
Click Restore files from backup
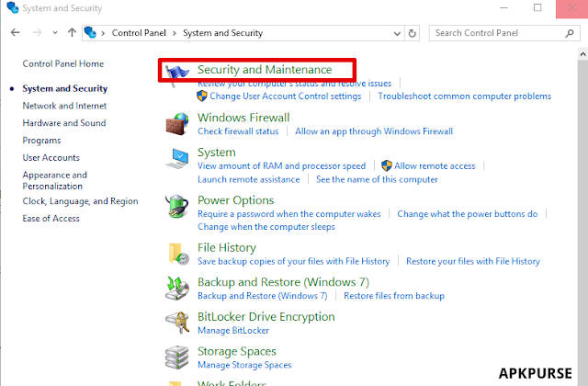tap(394, 296)
